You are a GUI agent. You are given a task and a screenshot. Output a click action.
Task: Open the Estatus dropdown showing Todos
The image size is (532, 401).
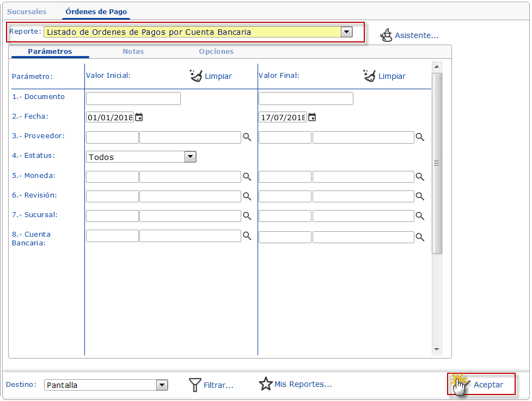click(190, 157)
